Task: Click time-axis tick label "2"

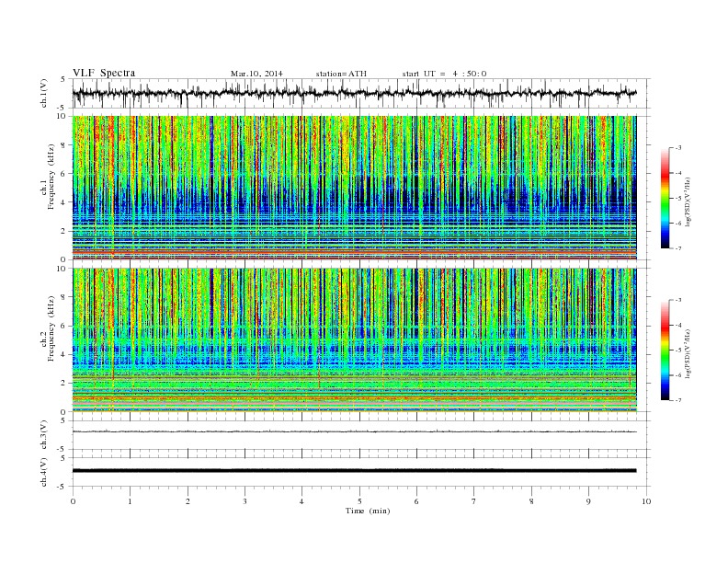Action: pyautogui.click(x=188, y=501)
